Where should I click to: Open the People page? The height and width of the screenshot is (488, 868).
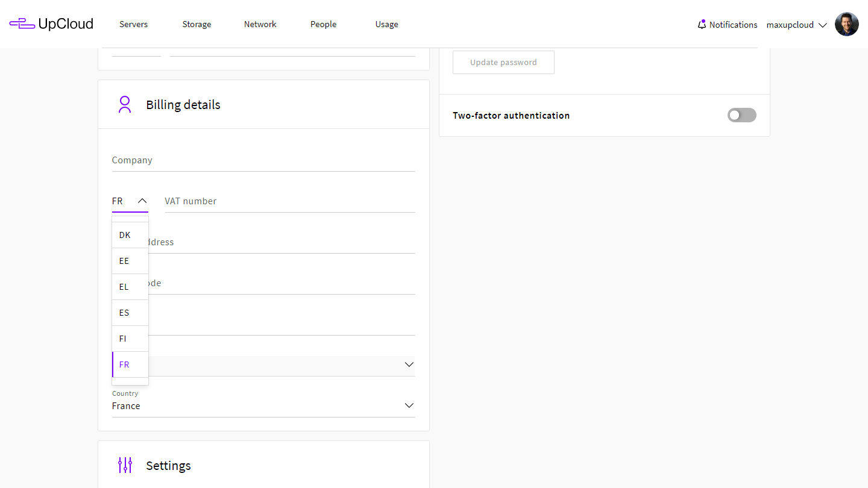(323, 24)
